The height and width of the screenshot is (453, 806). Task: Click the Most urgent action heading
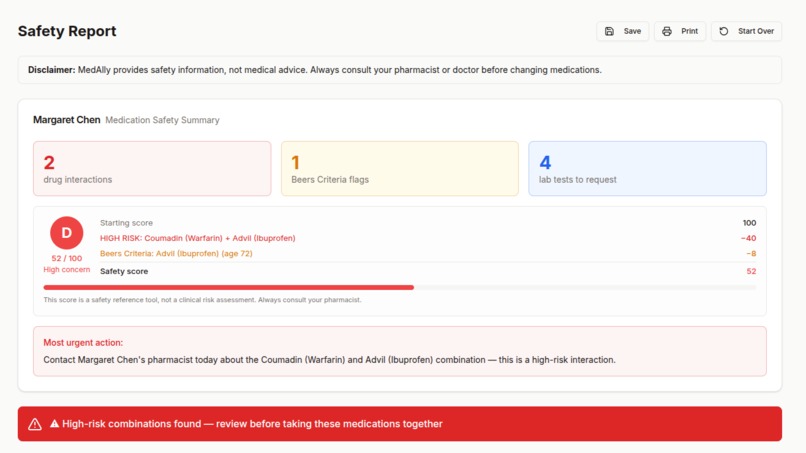[x=83, y=343]
